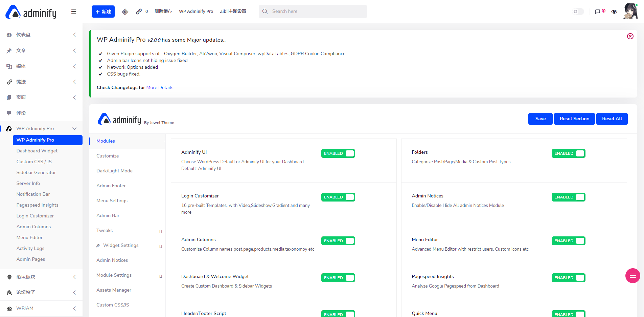This screenshot has width=644, height=317.
Task: Click the dashboard gauge icon in the sidebar
Action: pyautogui.click(x=9, y=35)
